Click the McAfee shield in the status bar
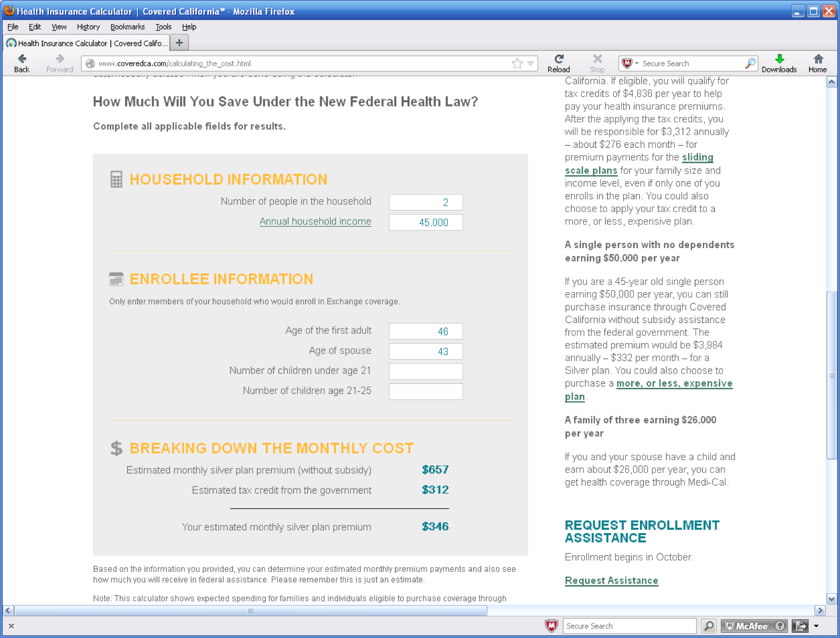840x638 pixels. click(551, 625)
